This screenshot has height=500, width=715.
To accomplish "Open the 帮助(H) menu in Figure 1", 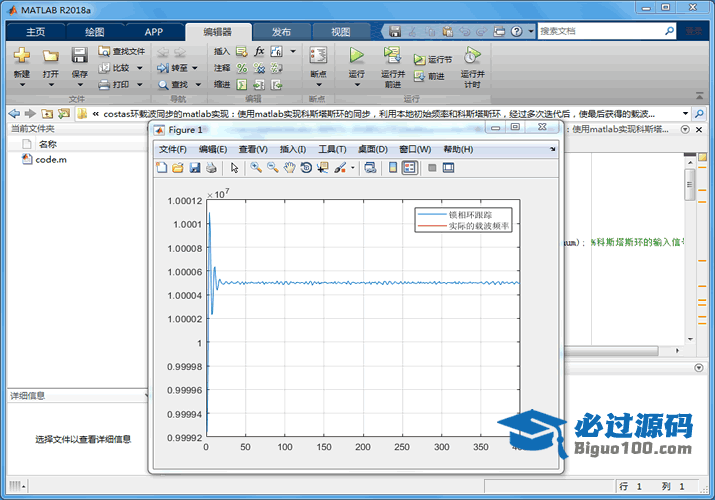I will point(458,149).
